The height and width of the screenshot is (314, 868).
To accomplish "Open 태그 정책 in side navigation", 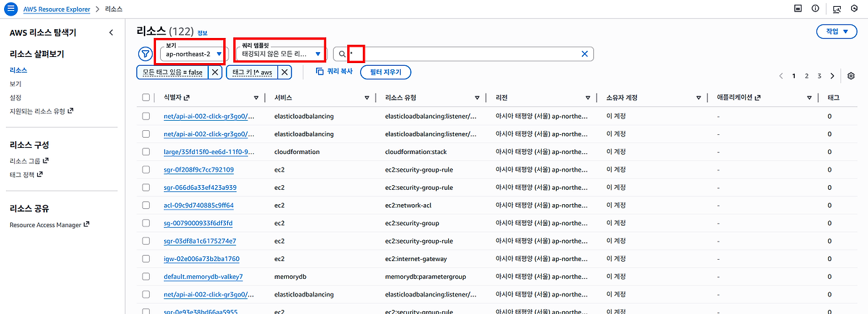I will click(x=26, y=174).
